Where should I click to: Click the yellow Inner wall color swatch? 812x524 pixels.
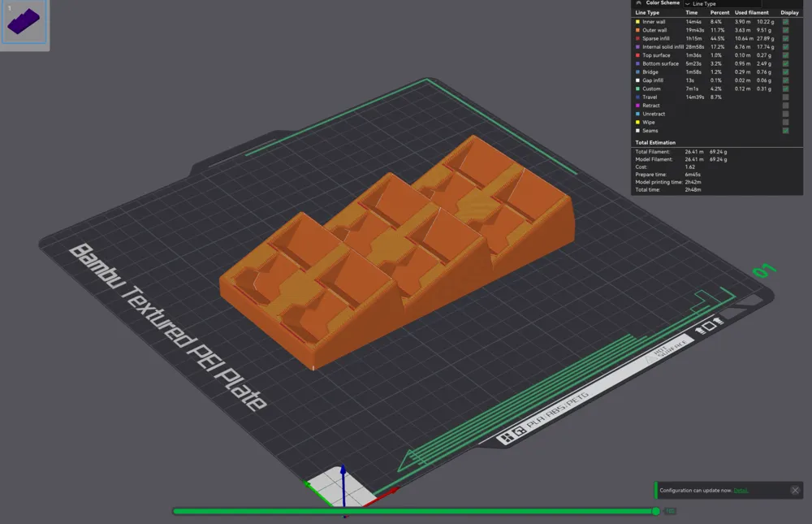(x=637, y=22)
